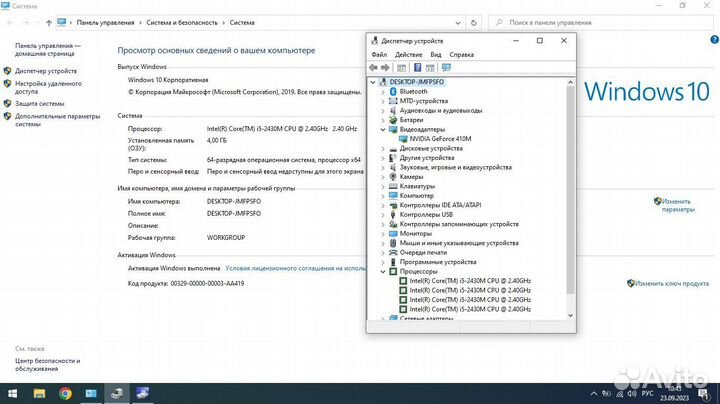Select Контроллеры запоминающих устройств row

click(459, 224)
